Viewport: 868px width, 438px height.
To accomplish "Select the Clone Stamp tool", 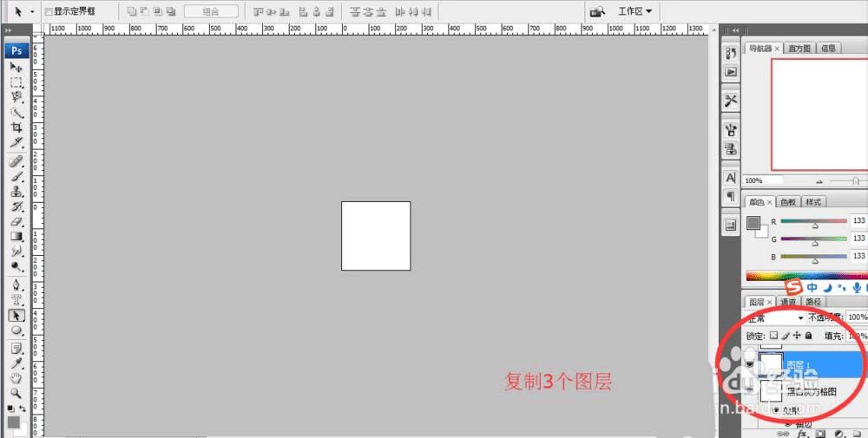I will click(x=16, y=192).
